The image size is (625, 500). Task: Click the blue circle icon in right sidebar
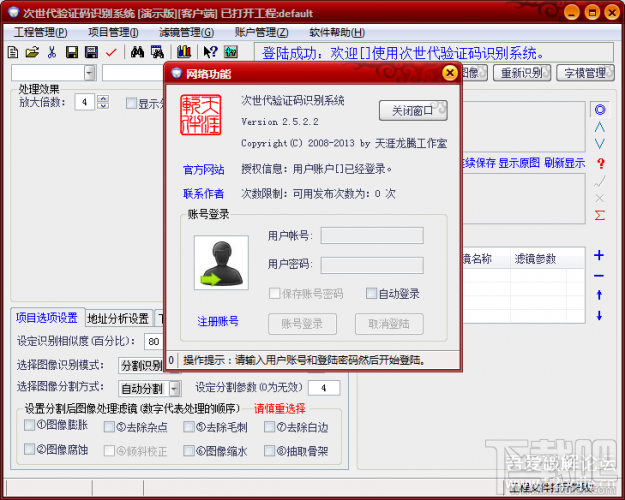pyautogui.click(x=600, y=110)
